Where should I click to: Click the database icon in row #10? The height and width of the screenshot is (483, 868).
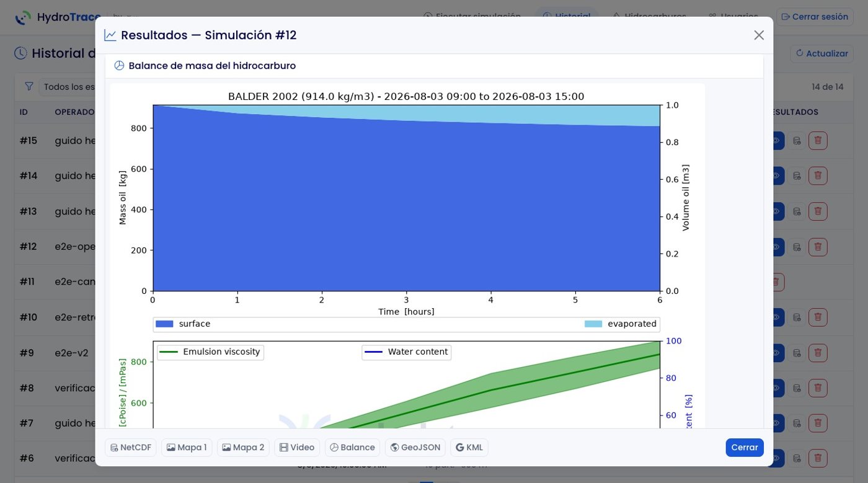coord(797,317)
